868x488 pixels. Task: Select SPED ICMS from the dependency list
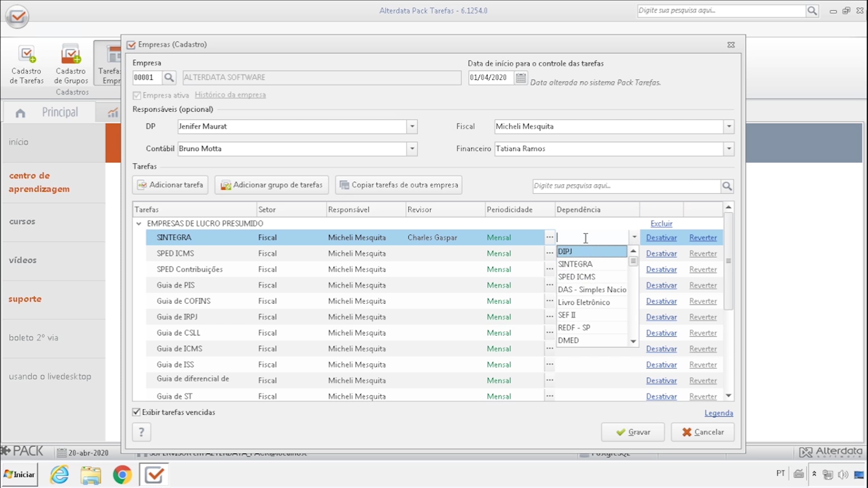[576, 277]
